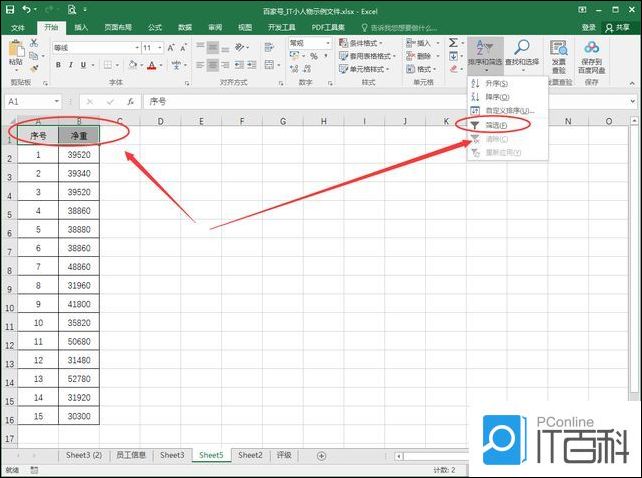Toggle Underline formatting
This screenshot has width=642, height=478.
click(x=84, y=65)
